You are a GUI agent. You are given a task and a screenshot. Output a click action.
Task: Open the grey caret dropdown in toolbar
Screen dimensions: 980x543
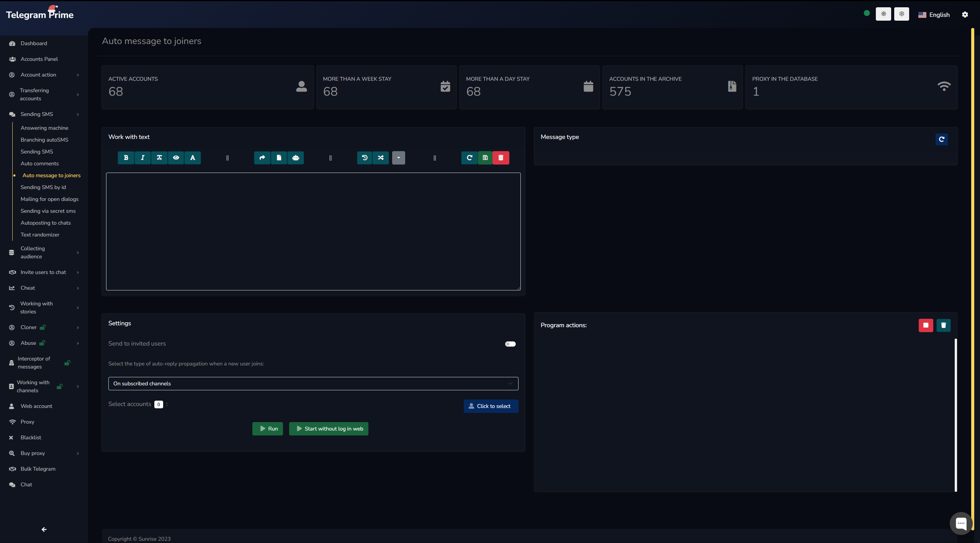tap(398, 158)
